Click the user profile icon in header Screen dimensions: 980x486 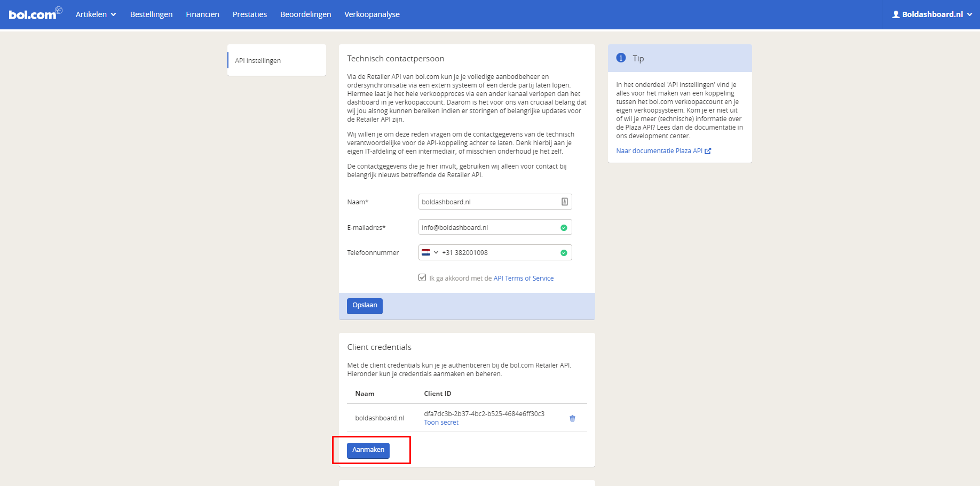(896, 14)
